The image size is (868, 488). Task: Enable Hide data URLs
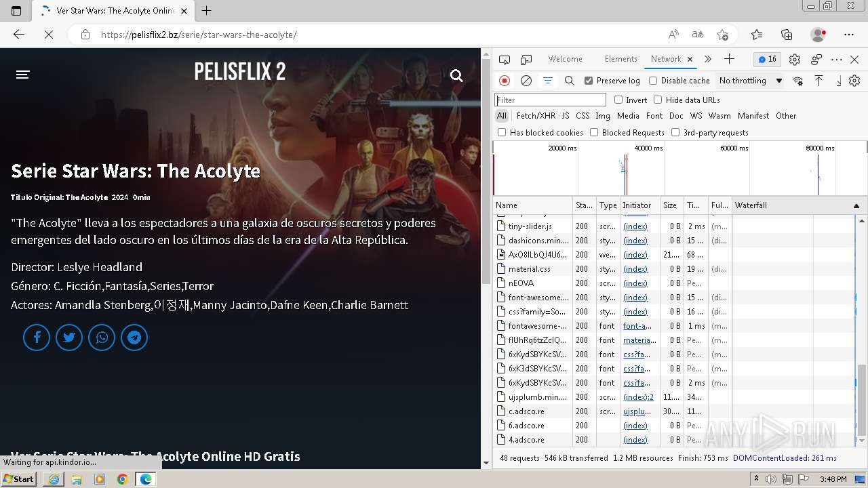(x=658, y=100)
